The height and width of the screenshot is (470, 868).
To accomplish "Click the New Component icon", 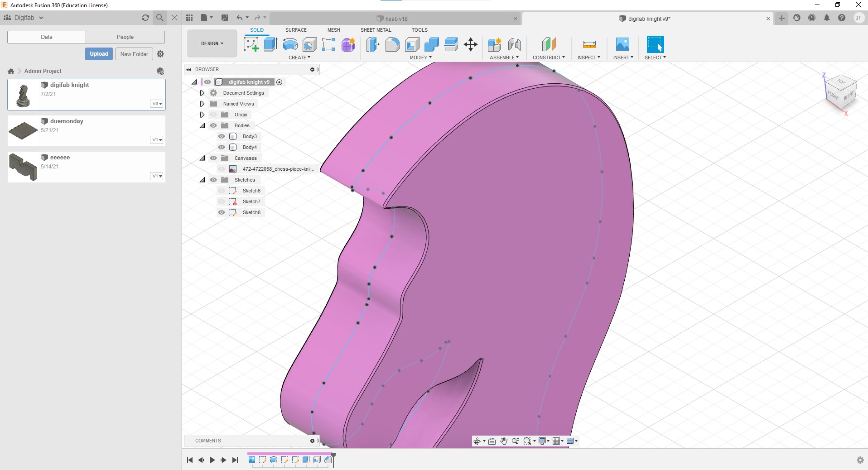I will coord(494,44).
